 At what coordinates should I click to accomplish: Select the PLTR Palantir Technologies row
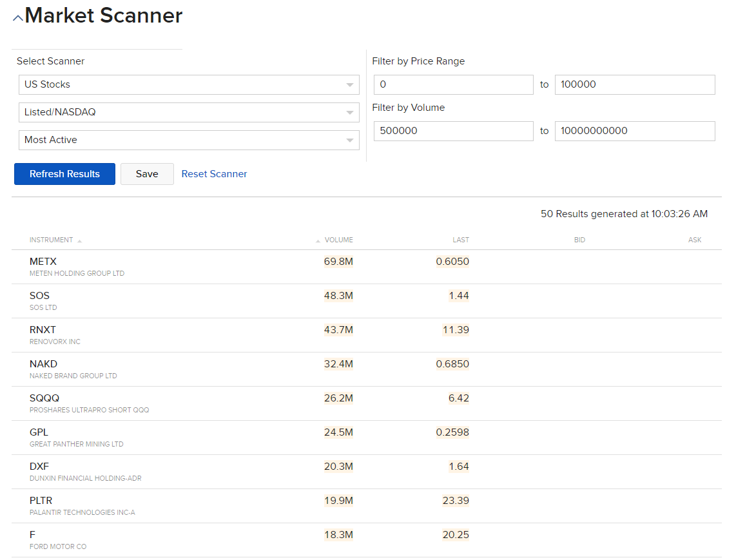click(x=258, y=505)
